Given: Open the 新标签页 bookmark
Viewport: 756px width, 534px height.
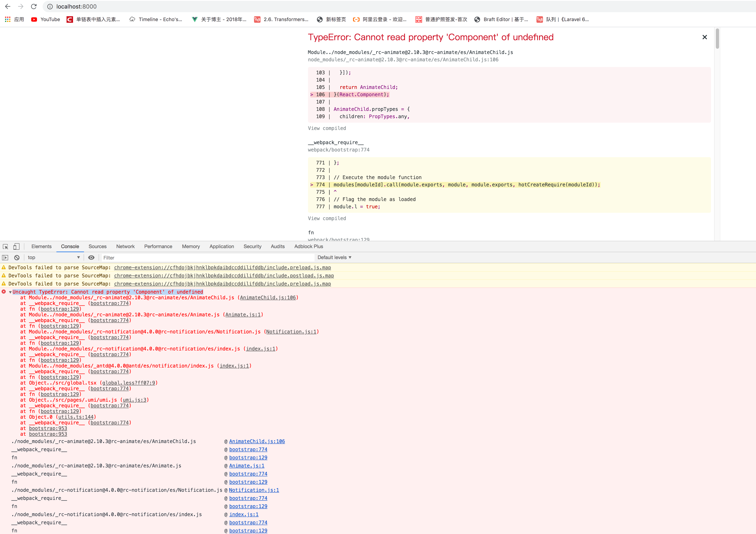Looking at the screenshot, I should pos(331,19).
